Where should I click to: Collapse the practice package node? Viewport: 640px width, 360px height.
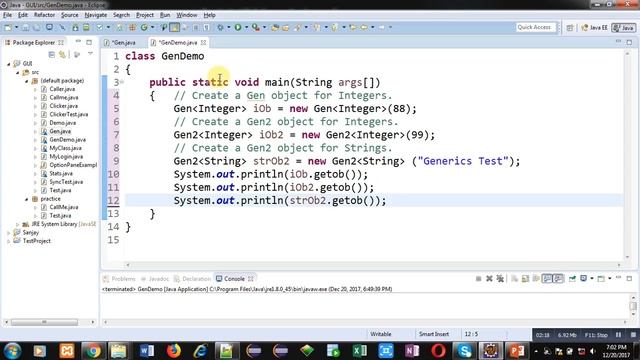click(27, 199)
